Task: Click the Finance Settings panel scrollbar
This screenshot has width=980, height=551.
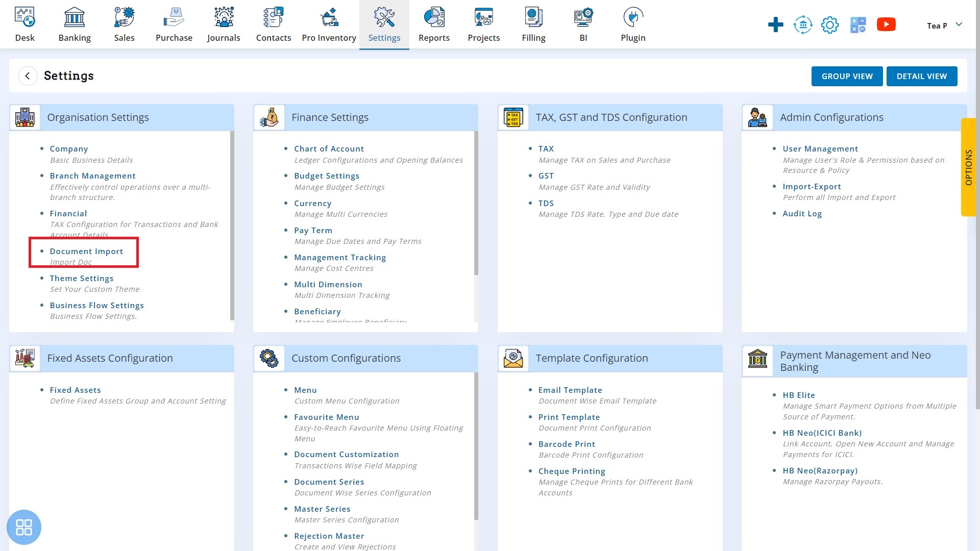Action: pyautogui.click(x=476, y=203)
